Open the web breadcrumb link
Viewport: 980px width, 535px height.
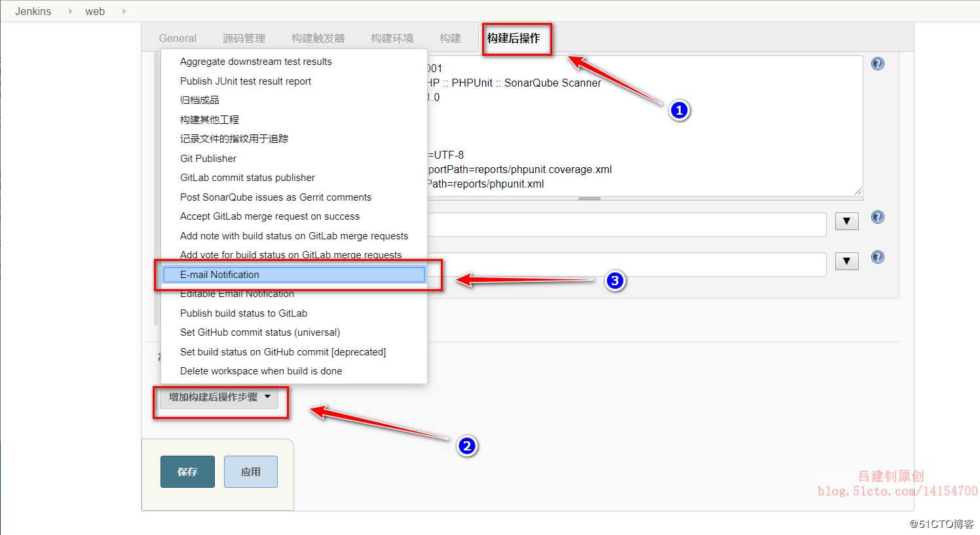(95, 11)
